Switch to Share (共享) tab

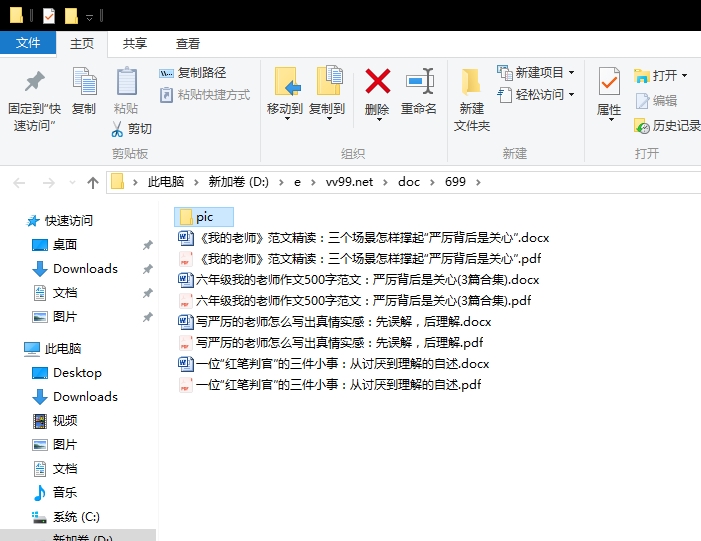tap(135, 43)
